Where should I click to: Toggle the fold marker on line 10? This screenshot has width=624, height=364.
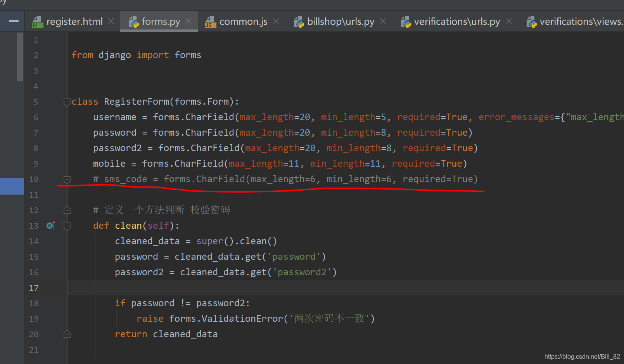pyautogui.click(x=67, y=179)
